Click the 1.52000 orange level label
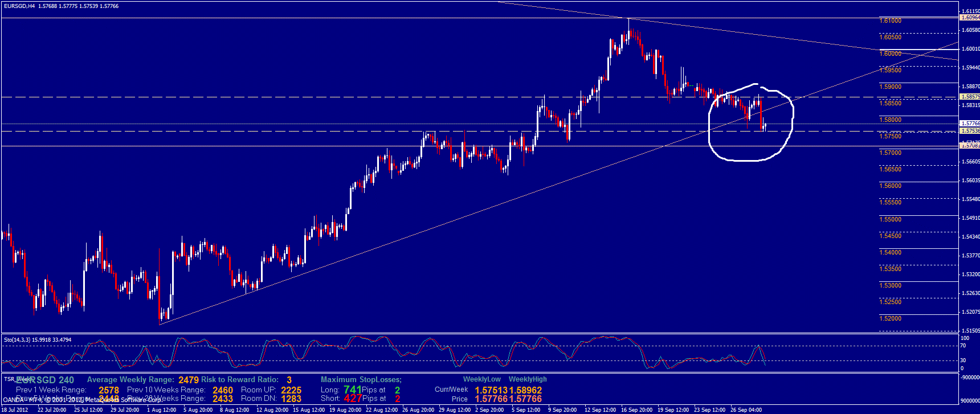This screenshot has height=414, width=980. point(891,318)
